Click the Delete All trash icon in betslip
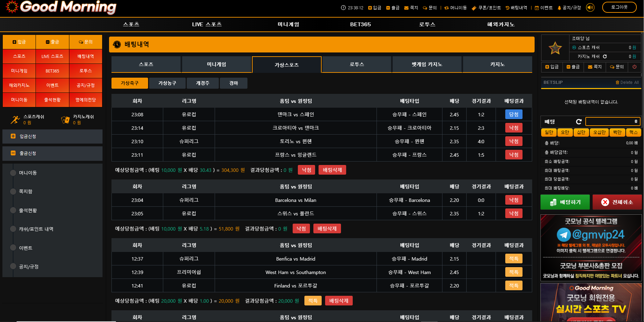Image resolution: width=644 pixels, height=322 pixels. click(x=617, y=82)
